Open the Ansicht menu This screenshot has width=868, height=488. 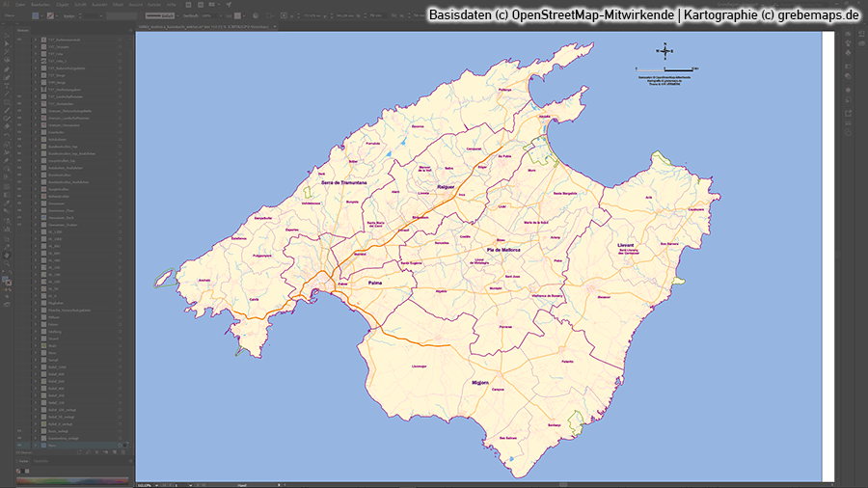click(x=138, y=4)
